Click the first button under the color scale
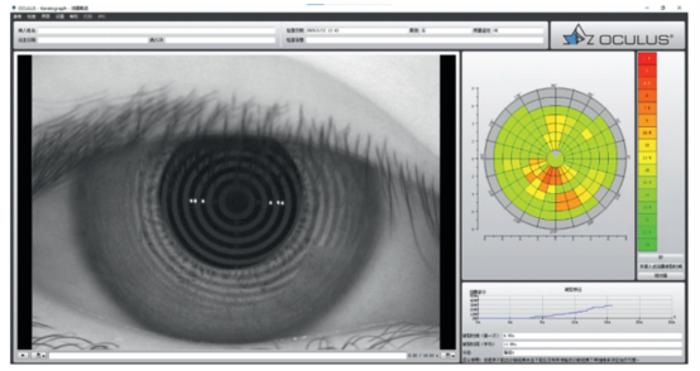 (x=660, y=258)
